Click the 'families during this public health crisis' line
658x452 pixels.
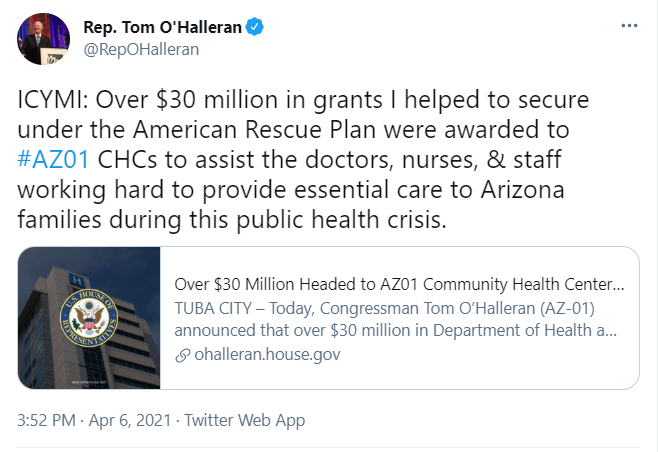click(232, 219)
